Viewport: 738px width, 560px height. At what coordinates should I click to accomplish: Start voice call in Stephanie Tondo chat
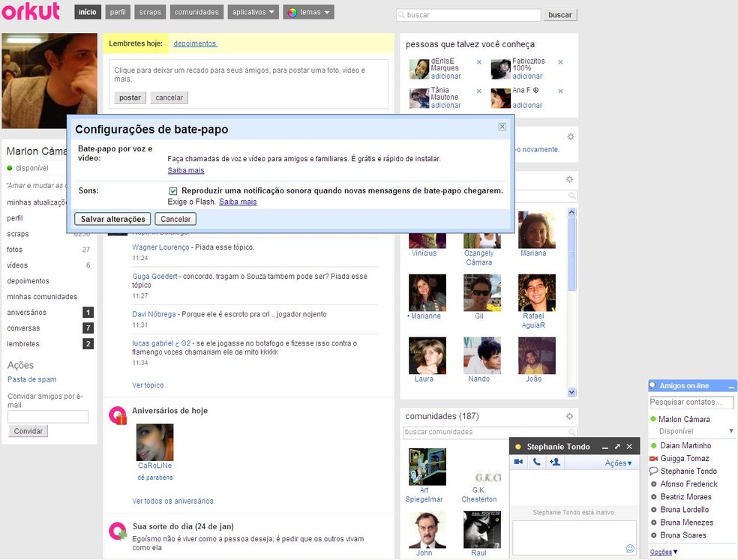pyautogui.click(x=536, y=462)
